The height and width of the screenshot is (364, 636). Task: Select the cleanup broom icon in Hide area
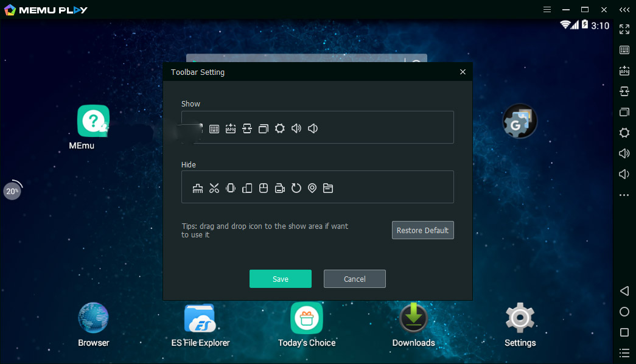click(198, 188)
